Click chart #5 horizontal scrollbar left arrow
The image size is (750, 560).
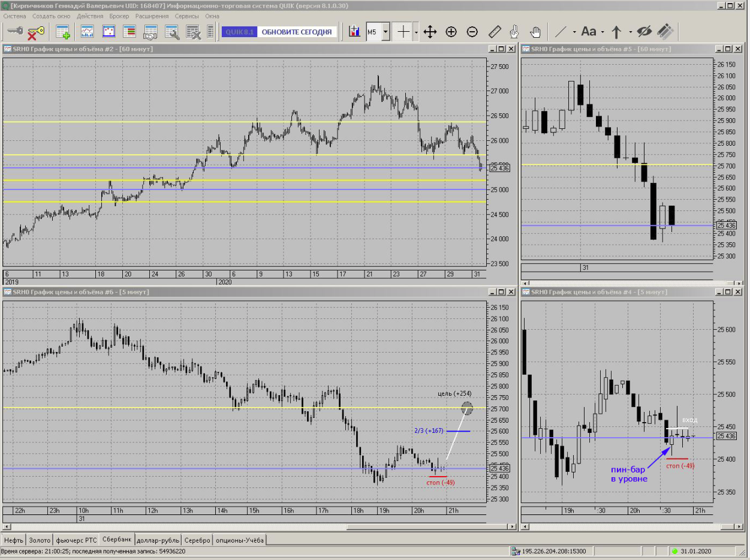coord(525,282)
